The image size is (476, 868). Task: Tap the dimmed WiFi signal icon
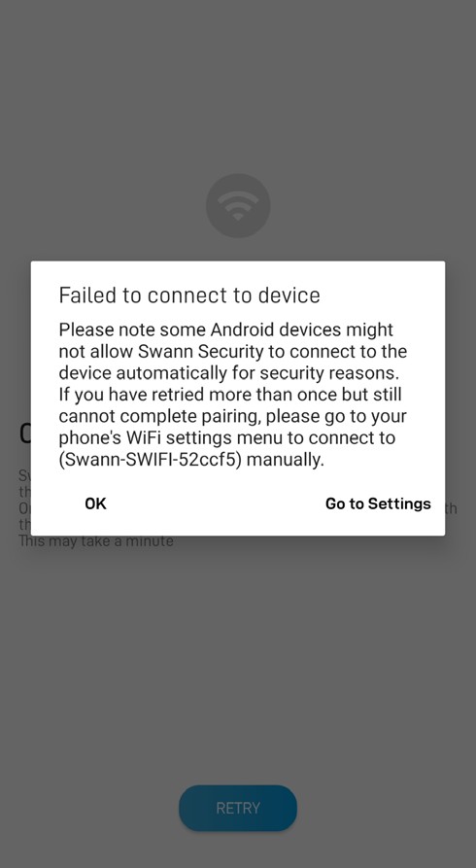[x=238, y=205]
